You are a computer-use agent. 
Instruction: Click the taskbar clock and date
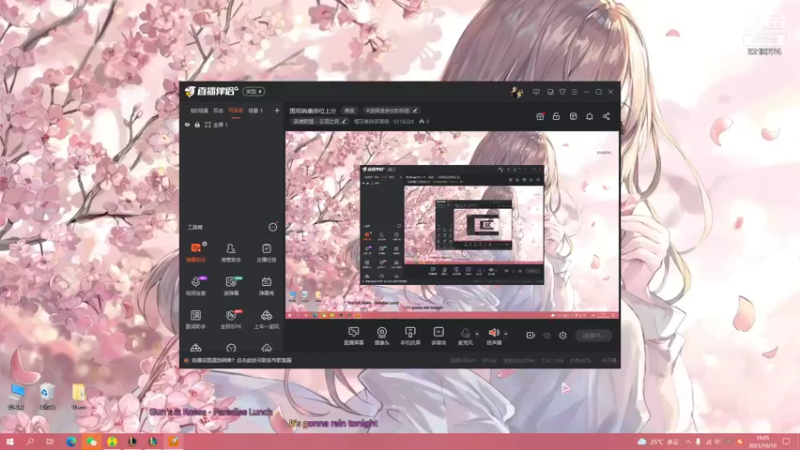(x=762, y=441)
